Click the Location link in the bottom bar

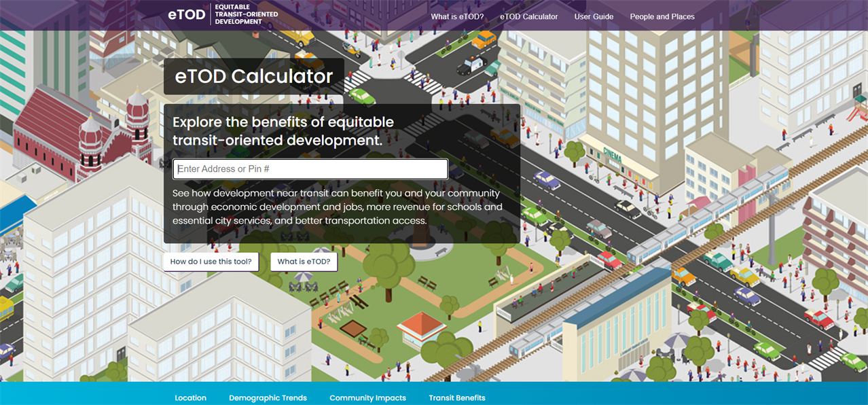coord(190,398)
